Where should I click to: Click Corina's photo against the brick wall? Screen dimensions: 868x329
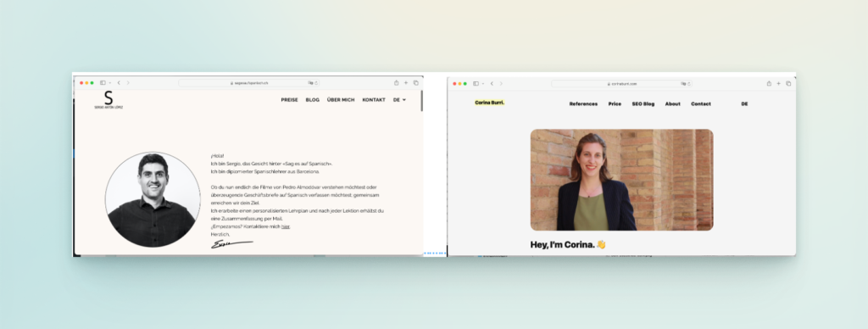point(621,180)
